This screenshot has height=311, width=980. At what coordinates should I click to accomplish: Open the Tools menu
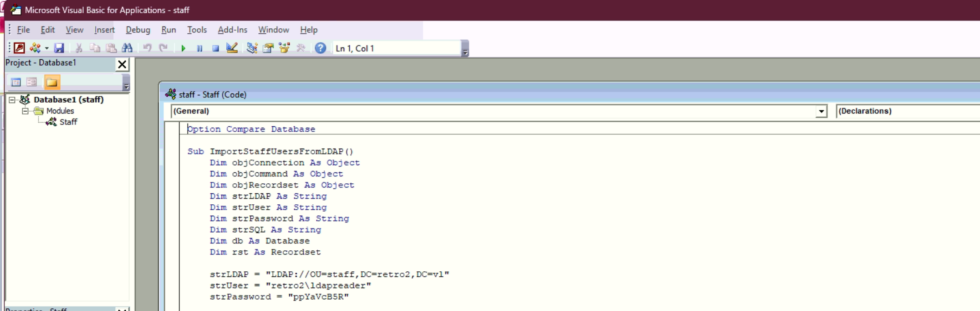click(x=197, y=30)
